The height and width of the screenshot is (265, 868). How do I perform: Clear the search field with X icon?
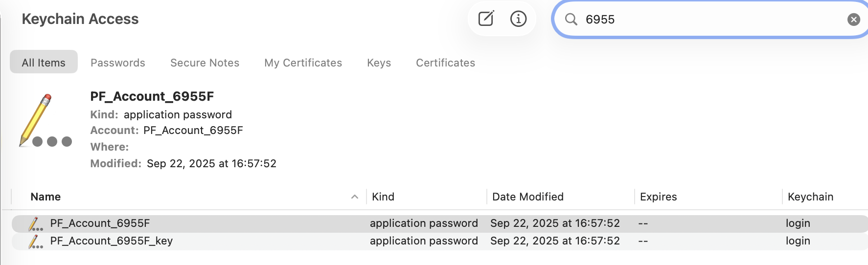point(853,20)
